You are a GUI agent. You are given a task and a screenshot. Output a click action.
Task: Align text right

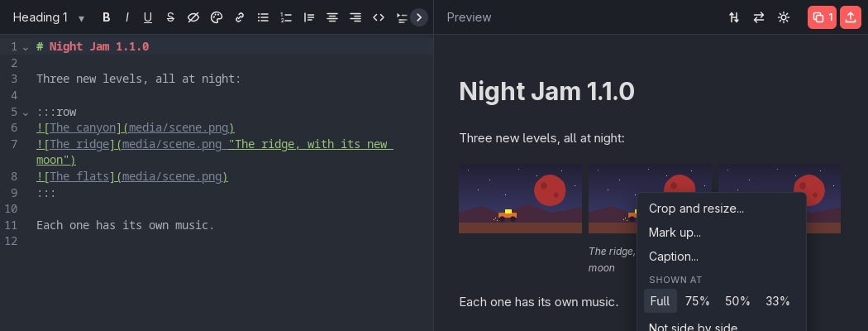coord(355,17)
